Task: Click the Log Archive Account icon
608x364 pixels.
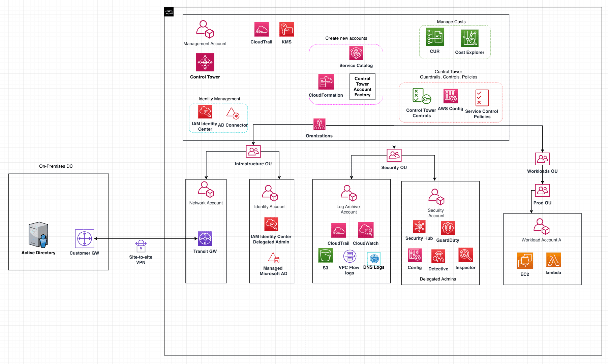Action: tap(348, 193)
